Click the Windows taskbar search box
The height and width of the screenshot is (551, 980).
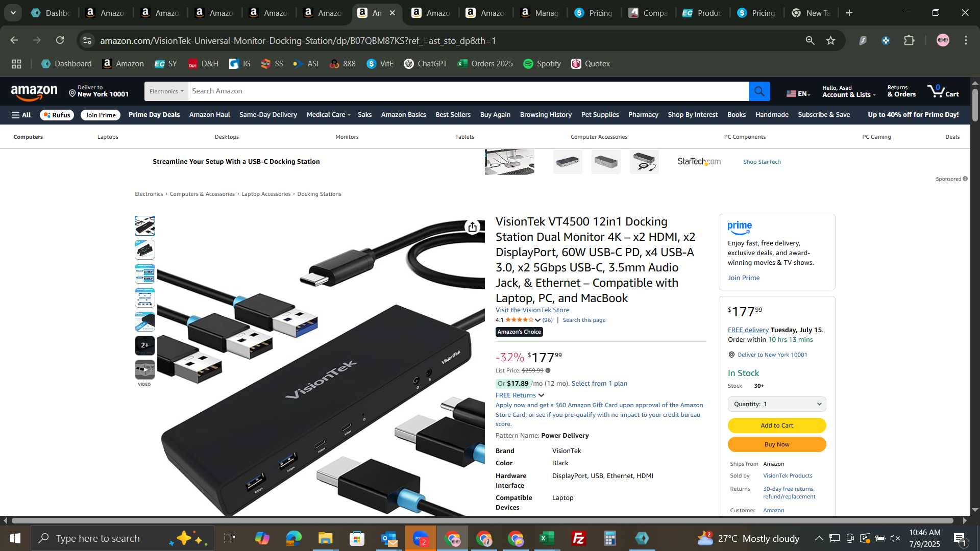pos(122,538)
